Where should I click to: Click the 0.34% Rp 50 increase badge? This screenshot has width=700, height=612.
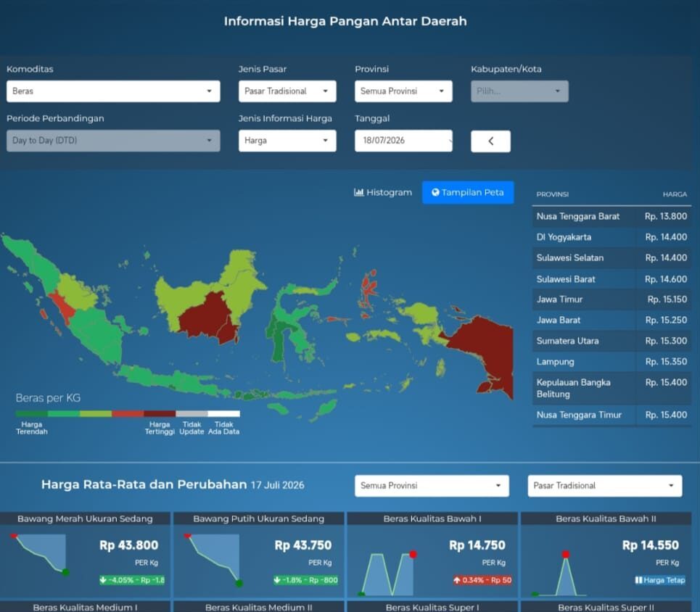[x=482, y=580]
